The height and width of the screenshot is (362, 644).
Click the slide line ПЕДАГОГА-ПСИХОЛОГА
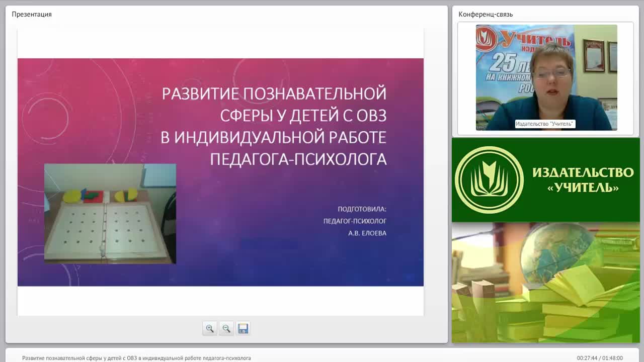(x=298, y=159)
